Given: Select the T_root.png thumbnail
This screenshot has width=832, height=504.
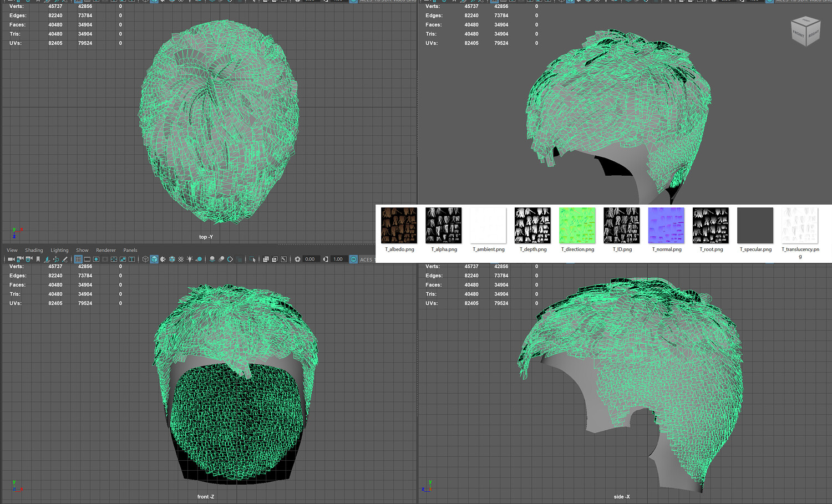Looking at the screenshot, I should (711, 226).
